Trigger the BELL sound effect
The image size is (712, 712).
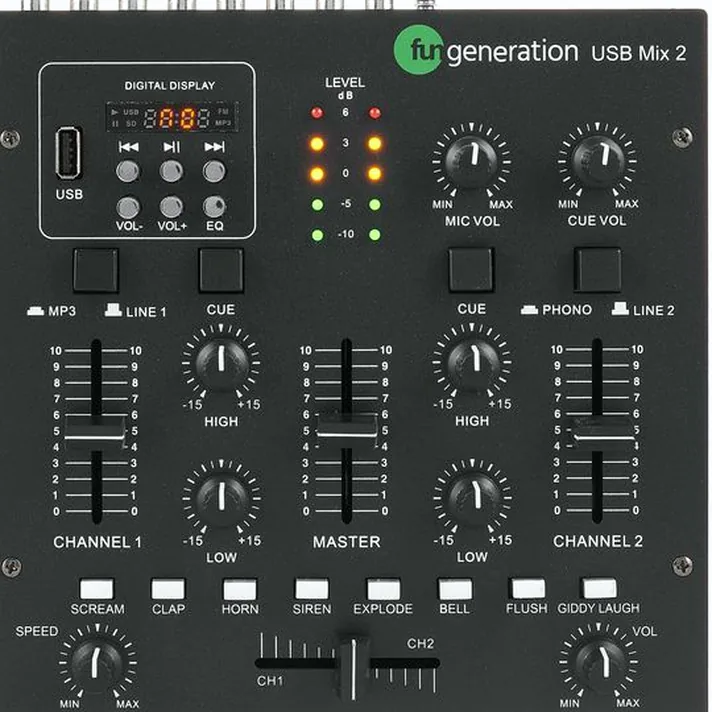point(455,589)
